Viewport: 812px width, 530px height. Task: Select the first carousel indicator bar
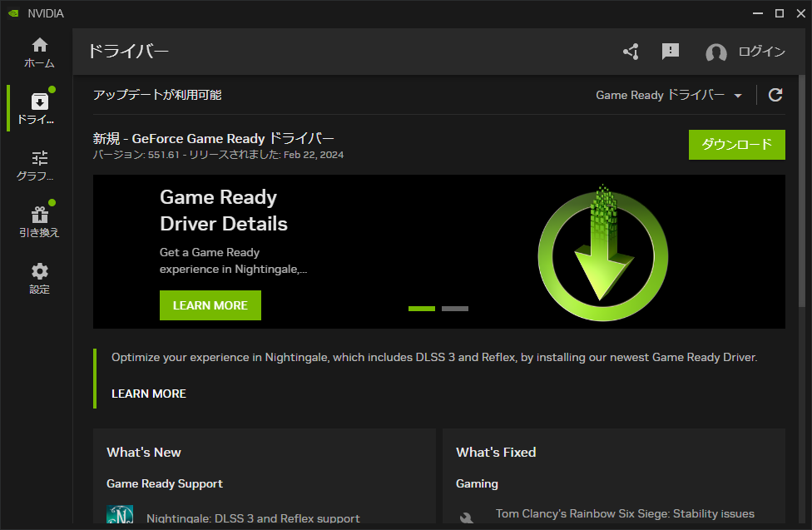(x=422, y=308)
